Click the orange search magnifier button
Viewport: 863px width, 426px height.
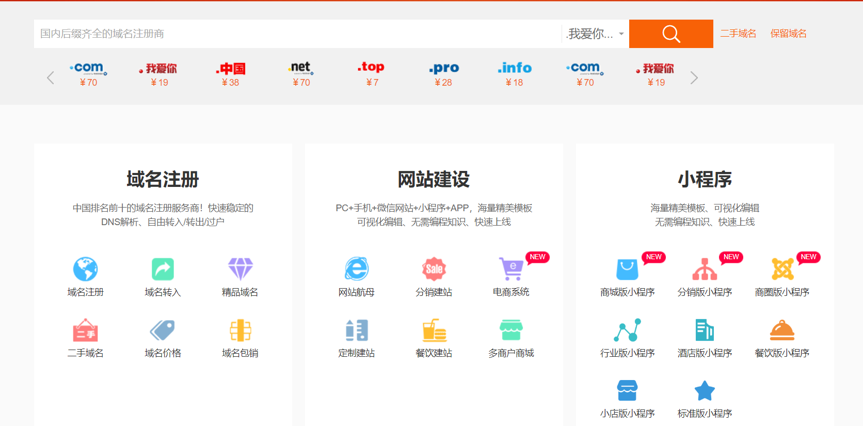click(670, 34)
